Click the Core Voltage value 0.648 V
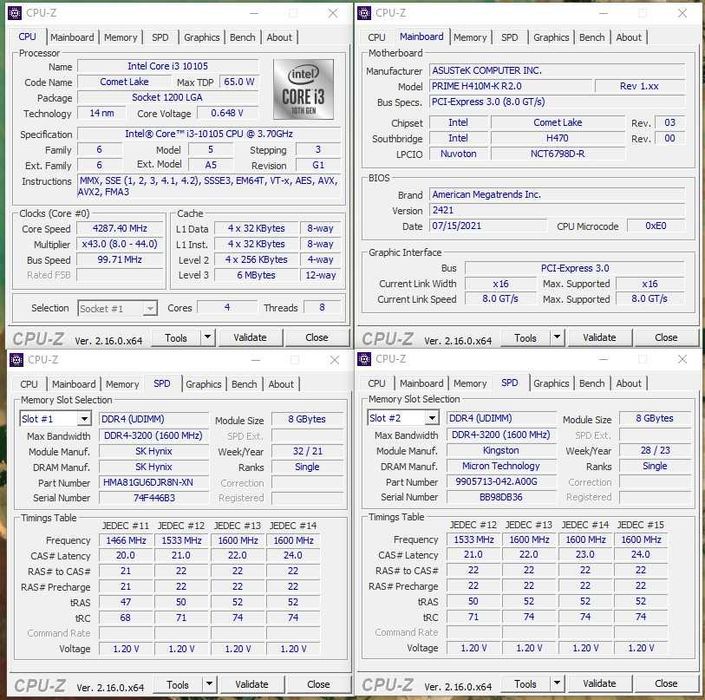Screen dimensions: 705x700 [x=227, y=113]
